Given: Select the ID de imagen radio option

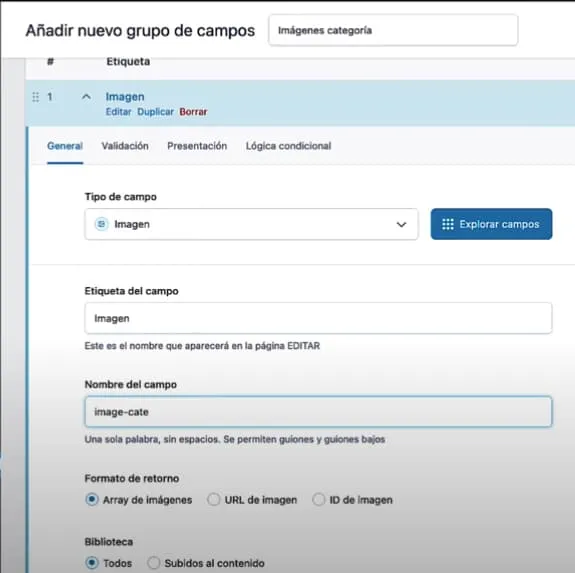Looking at the screenshot, I should [319, 499].
